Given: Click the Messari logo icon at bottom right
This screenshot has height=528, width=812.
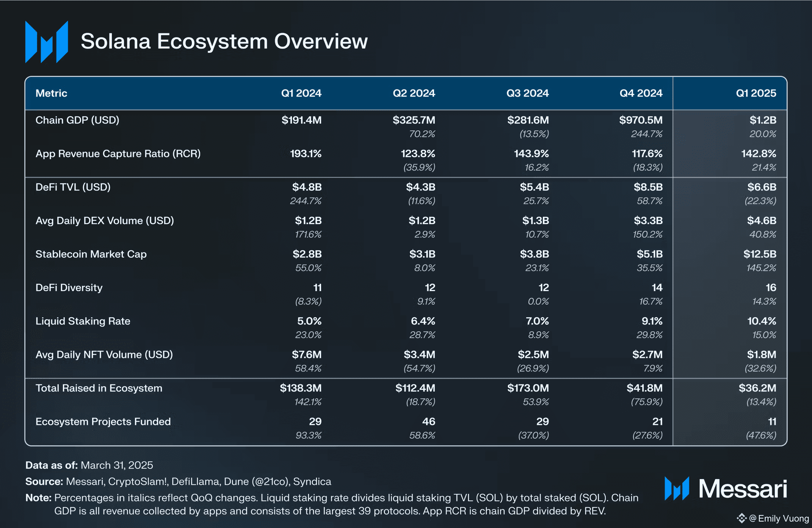Looking at the screenshot, I should (677, 488).
